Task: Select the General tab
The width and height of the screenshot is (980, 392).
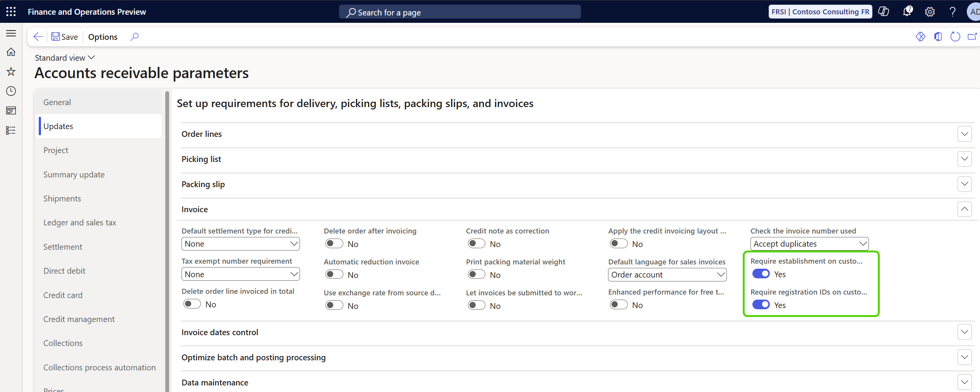Action: [x=99, y=102]
